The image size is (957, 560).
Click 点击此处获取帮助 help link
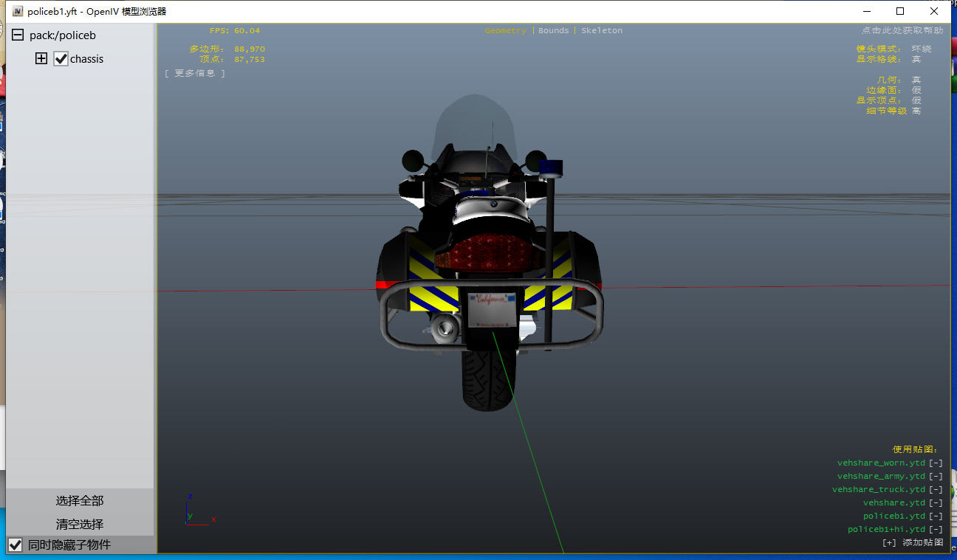click(x=902, y=31)
